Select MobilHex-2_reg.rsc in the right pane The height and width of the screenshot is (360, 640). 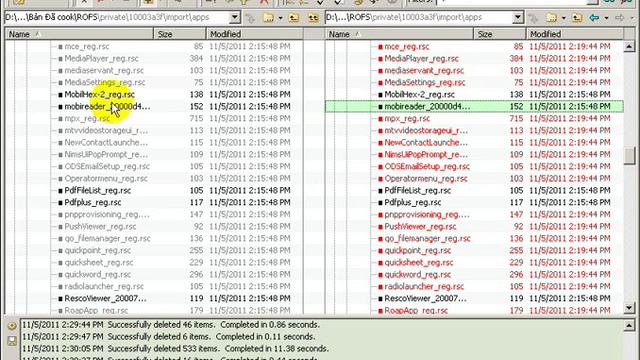pos(419,94)
